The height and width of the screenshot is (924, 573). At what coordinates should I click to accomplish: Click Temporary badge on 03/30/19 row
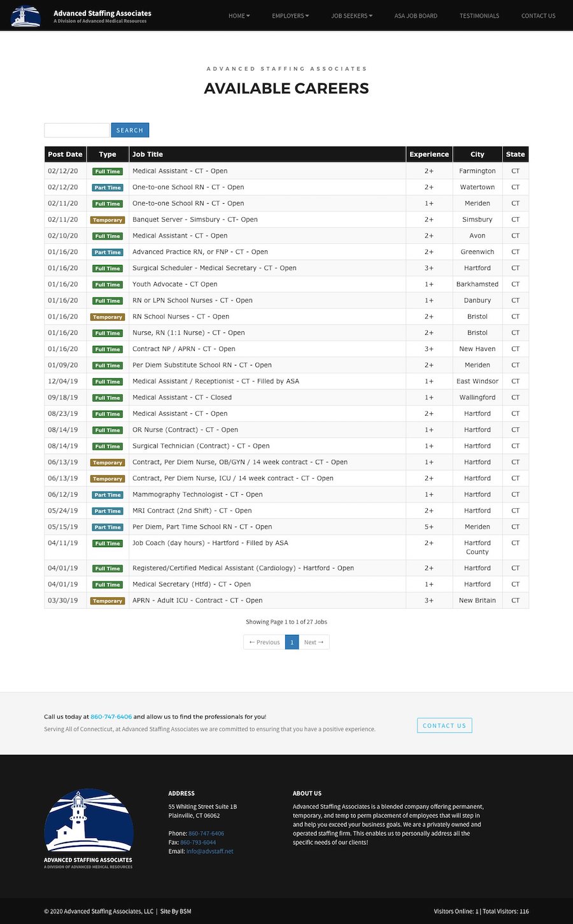coord(108,601)
